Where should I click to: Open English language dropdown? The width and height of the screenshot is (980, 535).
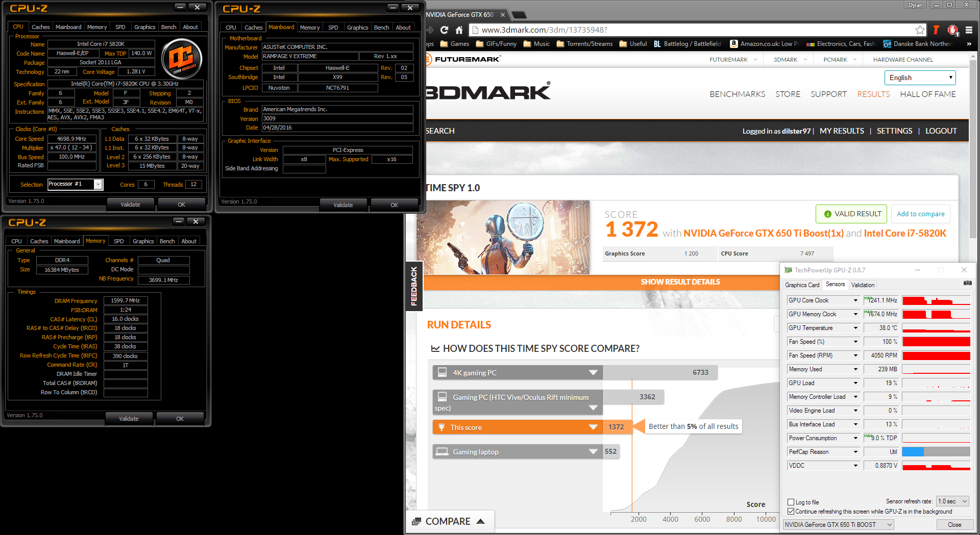(x=920, y=78)
